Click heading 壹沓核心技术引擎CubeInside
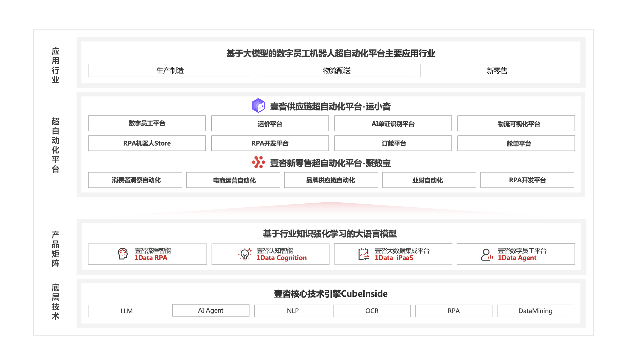This screenshot has height=364, width=626. (331, 294)
